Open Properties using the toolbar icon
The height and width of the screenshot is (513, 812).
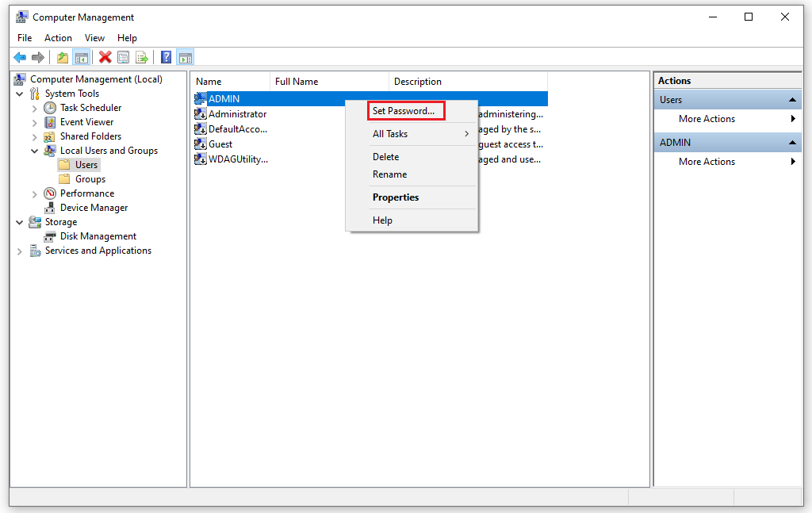point(123,56)
